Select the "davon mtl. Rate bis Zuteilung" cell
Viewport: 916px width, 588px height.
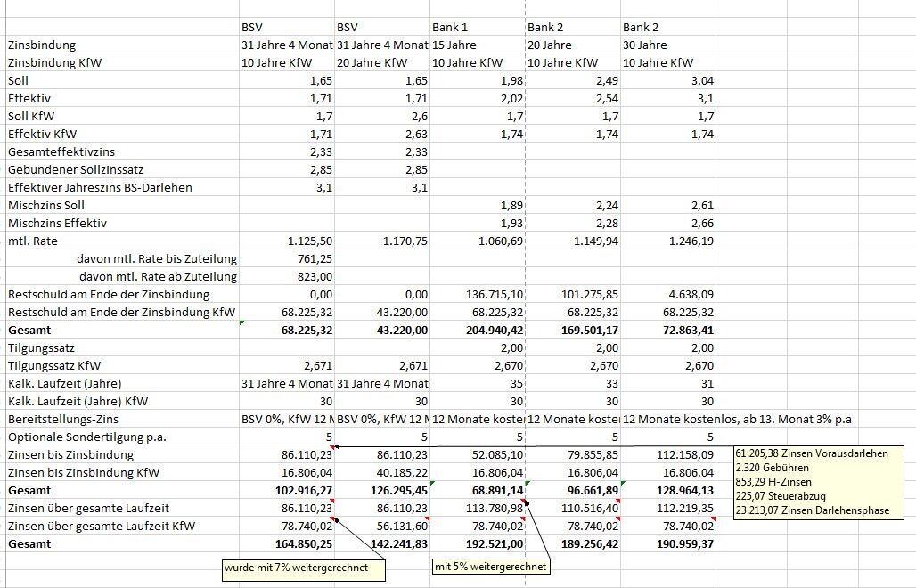coord(157,258)
